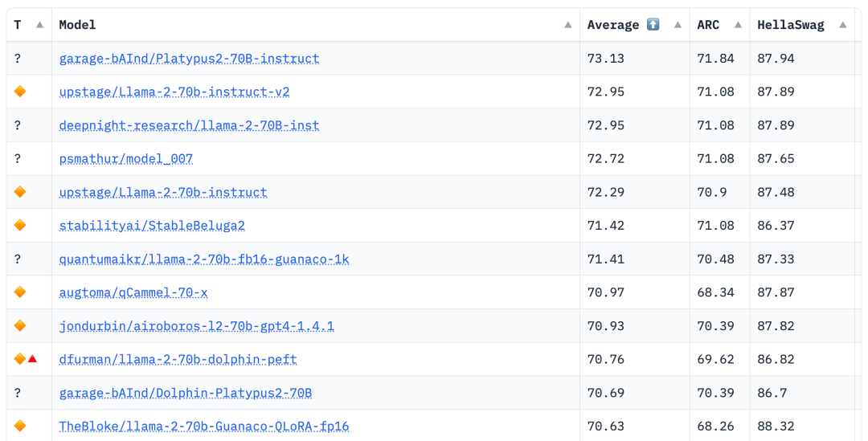This screenshot has height=441, width=868.
Task: Click orange diamond in airoboros-l2-70b row
Action: [20, 326]
